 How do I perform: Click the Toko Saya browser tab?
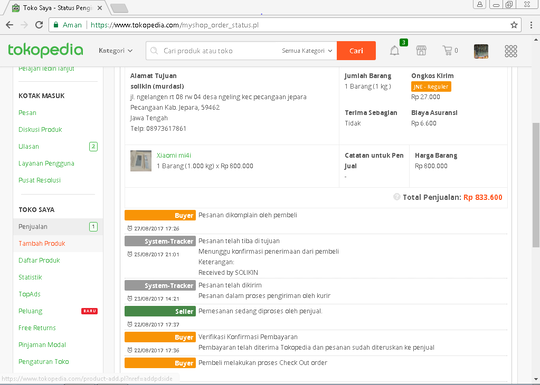[x=57, y=8]
